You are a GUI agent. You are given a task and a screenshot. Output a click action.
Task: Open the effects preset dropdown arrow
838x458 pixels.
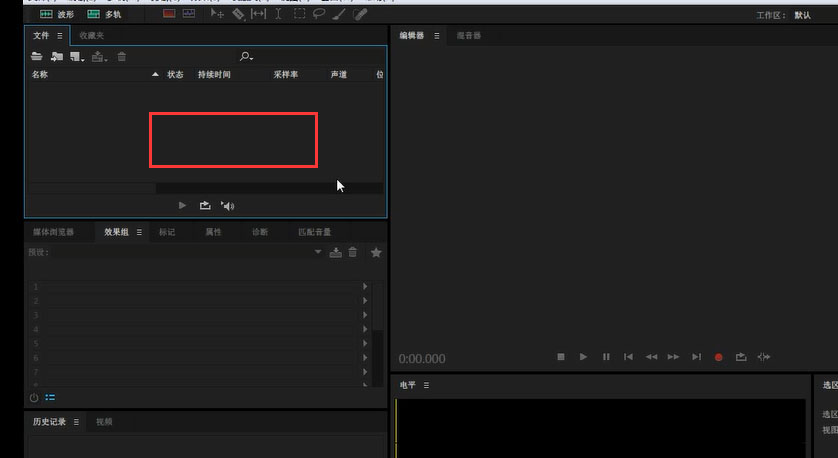(x=318, y=253)
